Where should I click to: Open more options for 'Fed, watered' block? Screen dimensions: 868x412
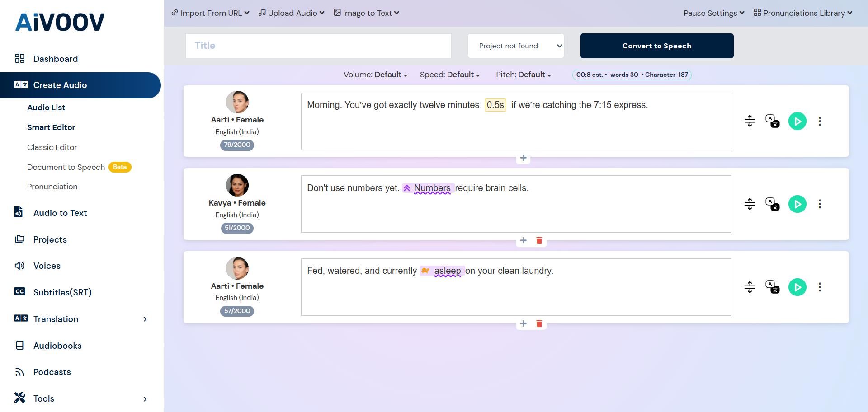click(x=820, y=287)
